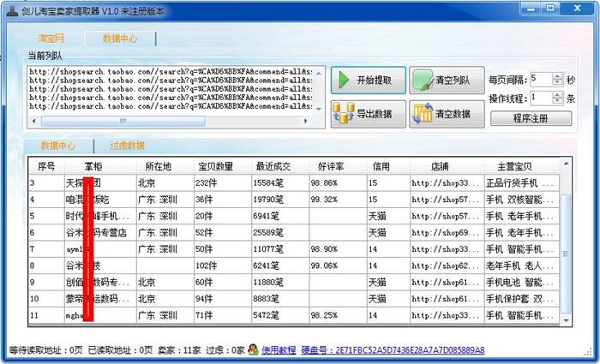Click the 19790笔 recent sales cell
Image resolution: width=600 pixels, height=364 pixels.
point(280,200)
